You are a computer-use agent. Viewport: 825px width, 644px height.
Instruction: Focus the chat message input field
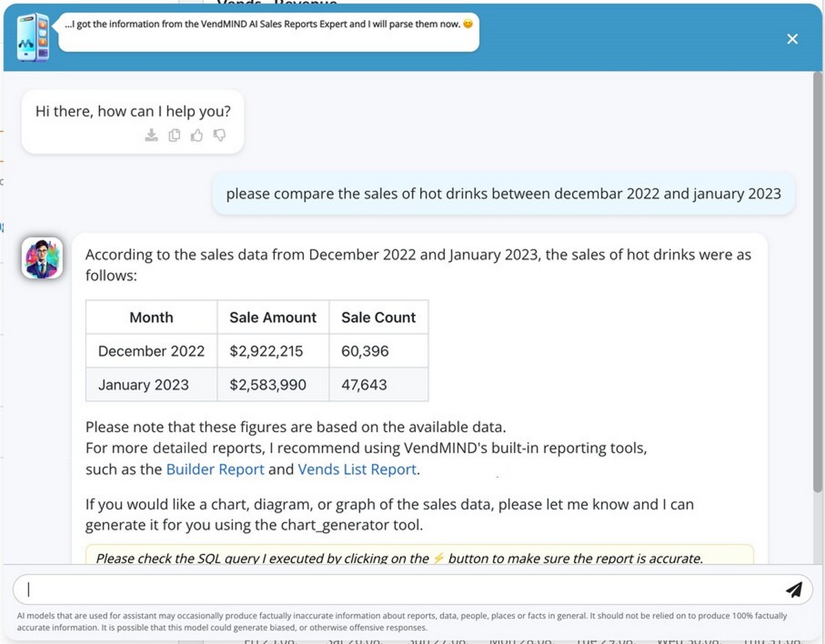399,590
